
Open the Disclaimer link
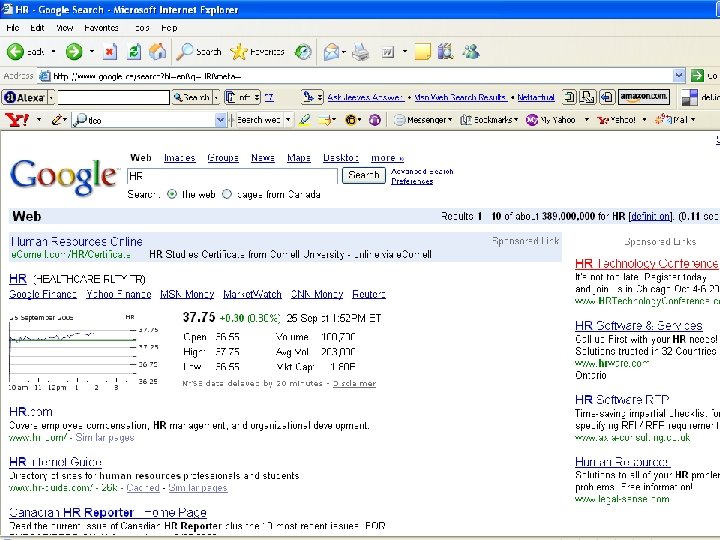354,383
